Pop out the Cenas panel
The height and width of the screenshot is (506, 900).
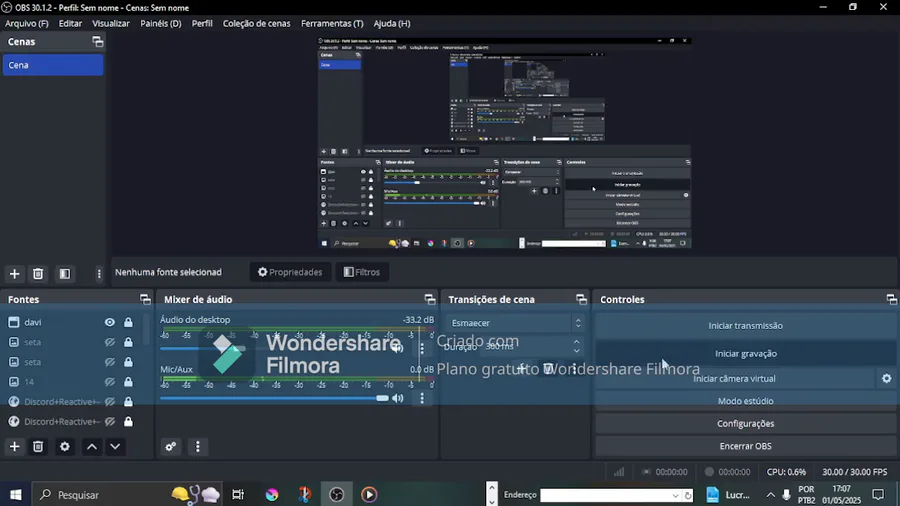click(98, 42)
